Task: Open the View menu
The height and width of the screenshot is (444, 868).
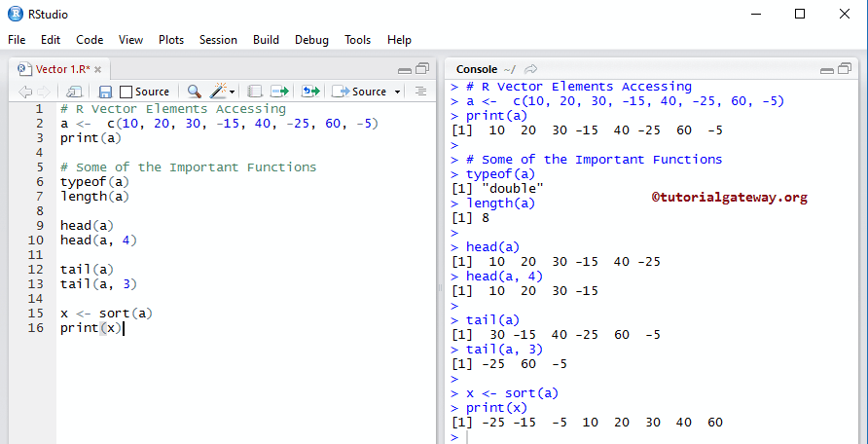Action: click(130, 40)
